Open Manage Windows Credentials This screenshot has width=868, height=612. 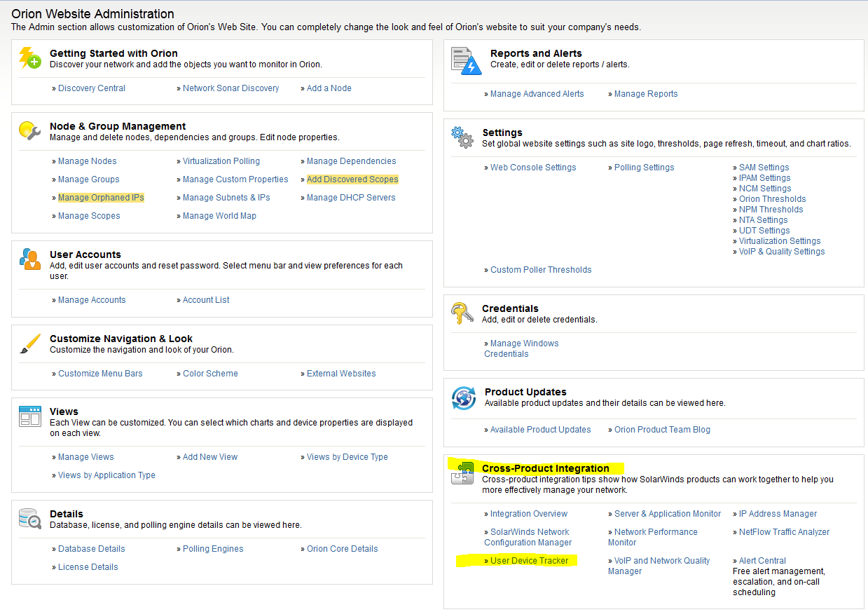pos(522,348)
